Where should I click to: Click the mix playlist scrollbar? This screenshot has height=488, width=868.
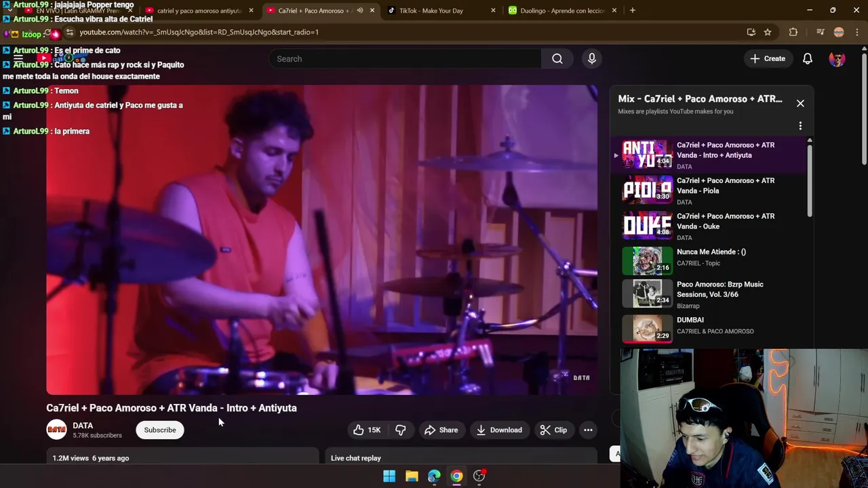810,180
